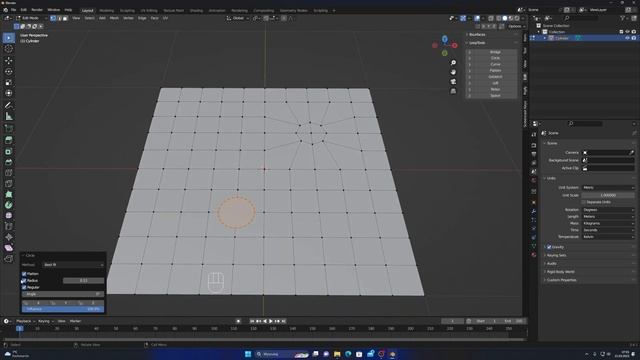Select the Shear tool
Screen dimensions: 640x360
pyautogui.click(x=9, y=248)
